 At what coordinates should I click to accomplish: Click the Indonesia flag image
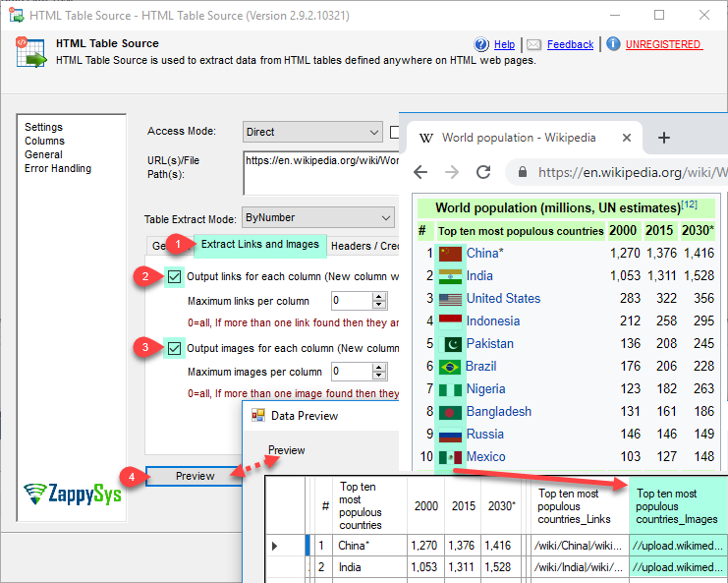(x=450, y=321)
